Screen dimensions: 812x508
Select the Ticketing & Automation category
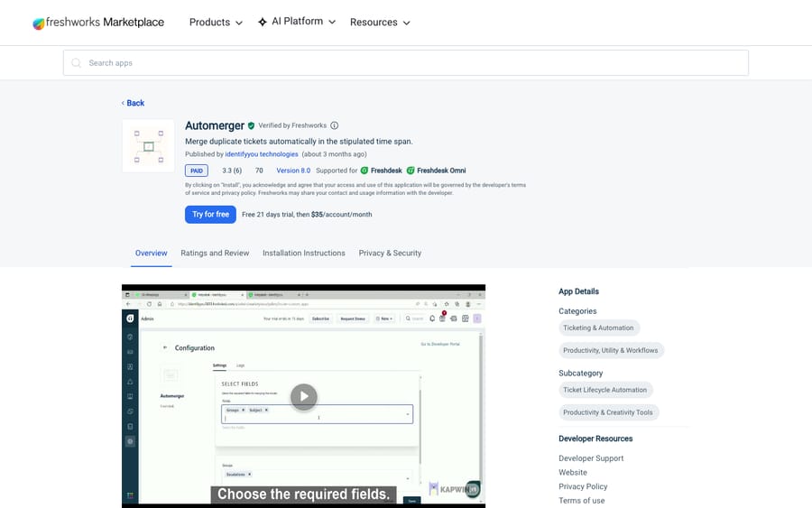599,328
